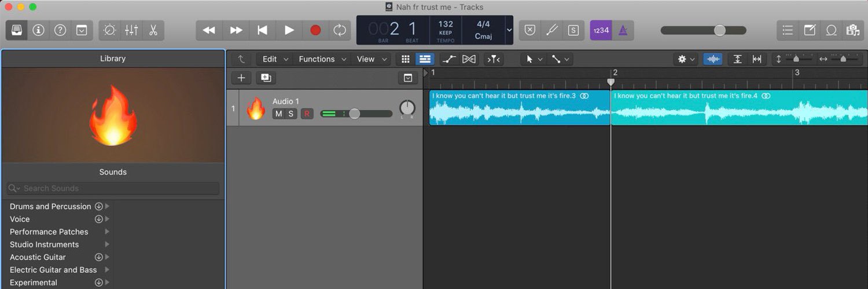The image size is (868, 289).
Task: Open the Inspector panel
Action: pos(39,30)
